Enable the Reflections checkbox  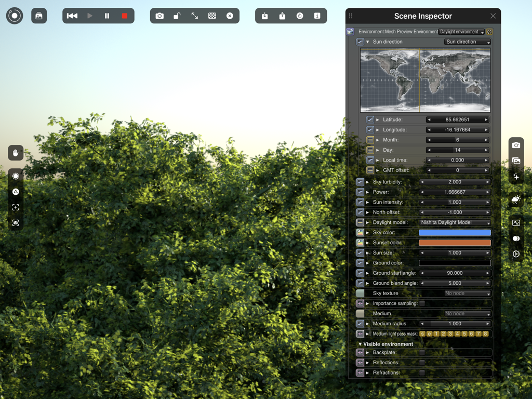coord(422,363)
